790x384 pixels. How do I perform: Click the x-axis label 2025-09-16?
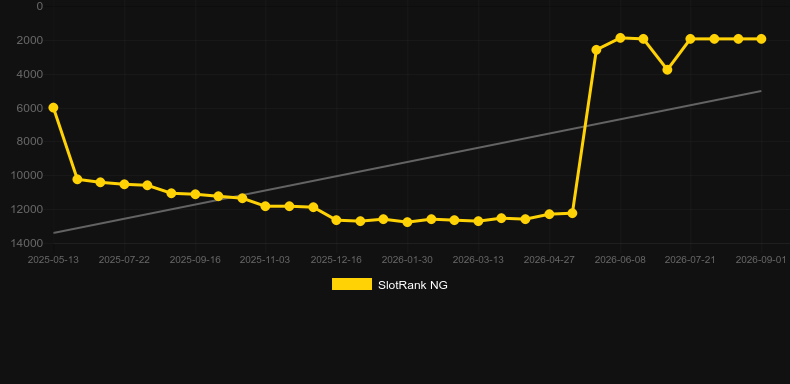pyautogui.click(x=195, y=260)
